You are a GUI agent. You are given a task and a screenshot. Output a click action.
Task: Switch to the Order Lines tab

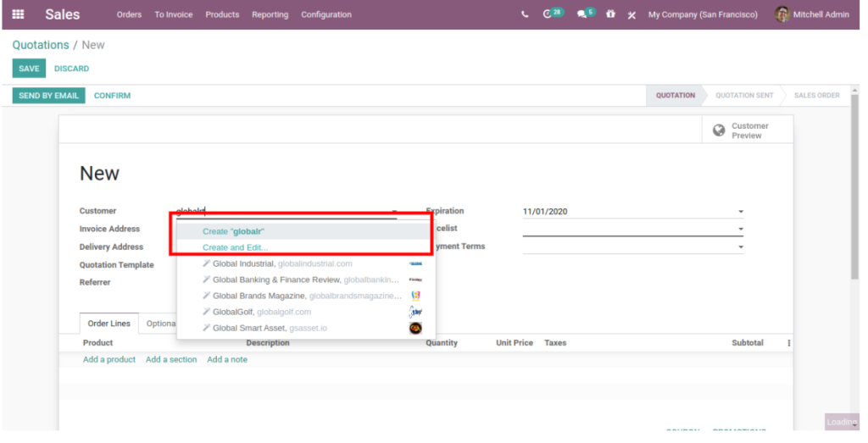(x=109, y=324)
